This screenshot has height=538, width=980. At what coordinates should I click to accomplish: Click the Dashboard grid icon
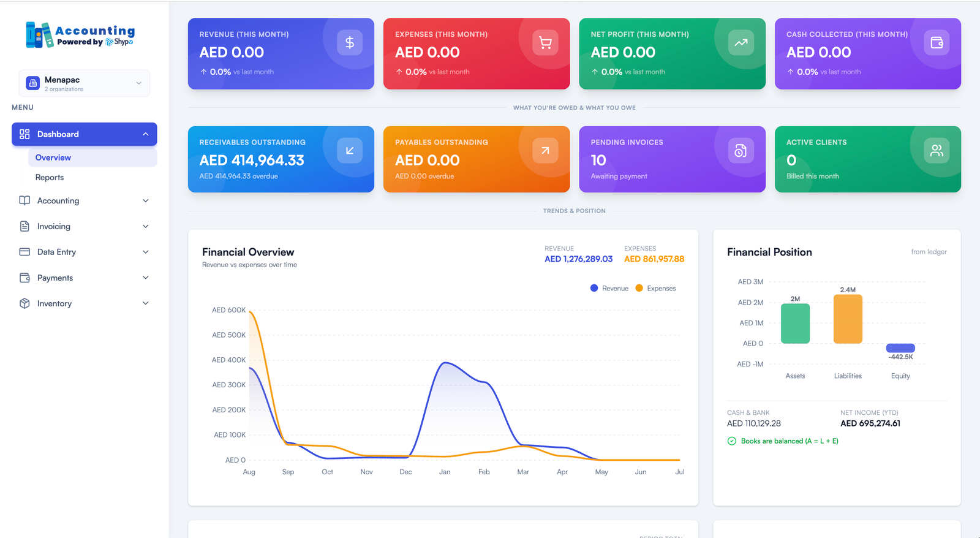(x=24, y=134)
